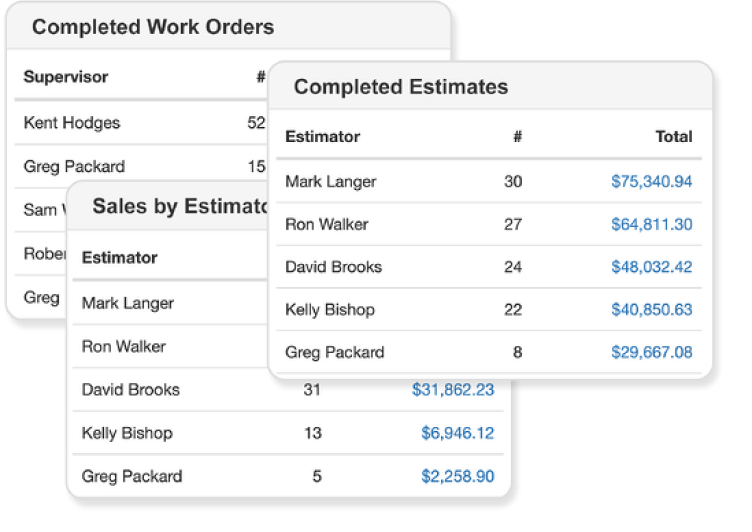Click the $6,946.12 sales amount

pos(457,433)
